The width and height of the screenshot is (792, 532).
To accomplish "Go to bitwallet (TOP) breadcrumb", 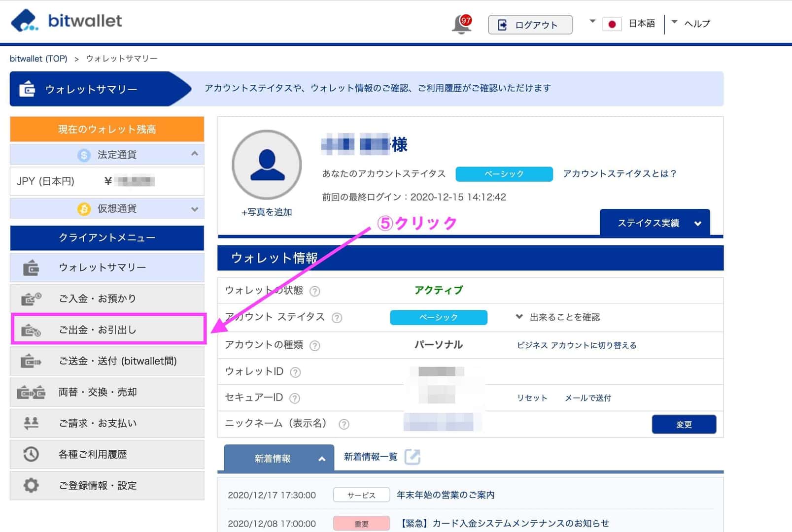I will 38,59.
